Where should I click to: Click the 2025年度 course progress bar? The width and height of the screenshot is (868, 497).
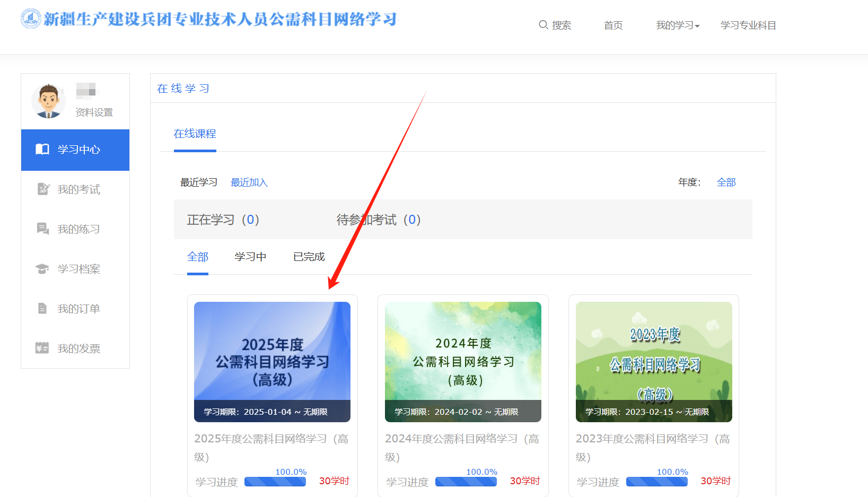coord(275,482)
